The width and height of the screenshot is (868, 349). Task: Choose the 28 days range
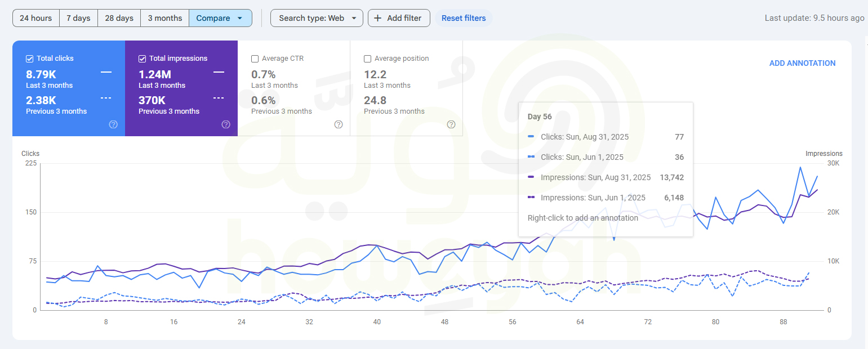(119, 18)
